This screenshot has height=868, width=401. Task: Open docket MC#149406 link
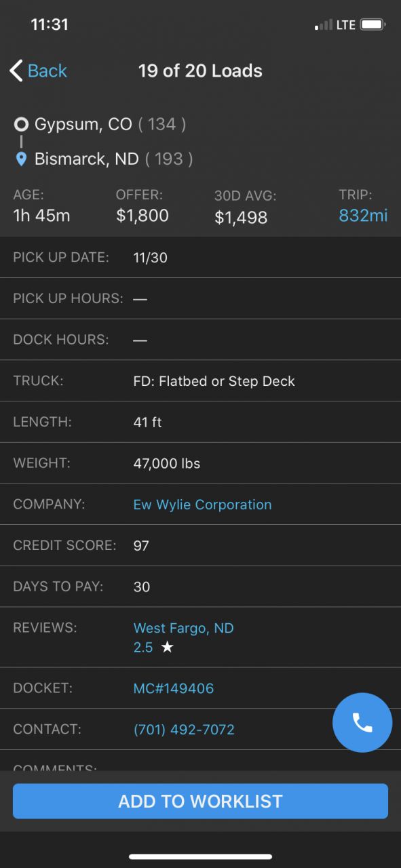(x=174, y=688)
